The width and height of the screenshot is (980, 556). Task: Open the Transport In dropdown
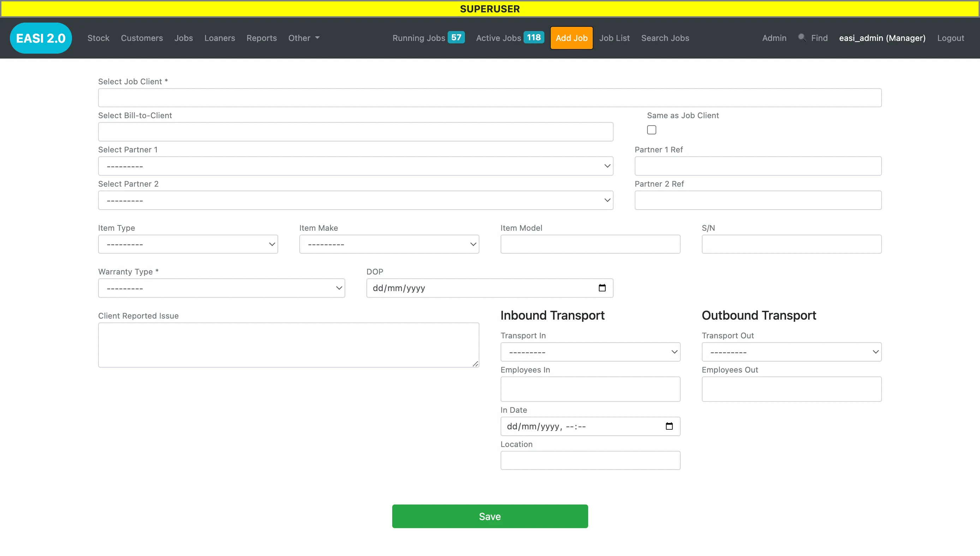pyautogui.click(x=590, y=352)
